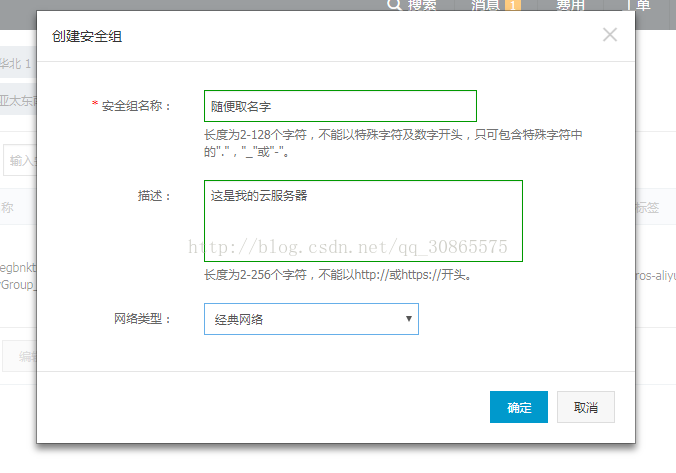Screen dimensions: 676x473
Task: Click the 搜索 label in the top bar
Action: pos(422,5)
